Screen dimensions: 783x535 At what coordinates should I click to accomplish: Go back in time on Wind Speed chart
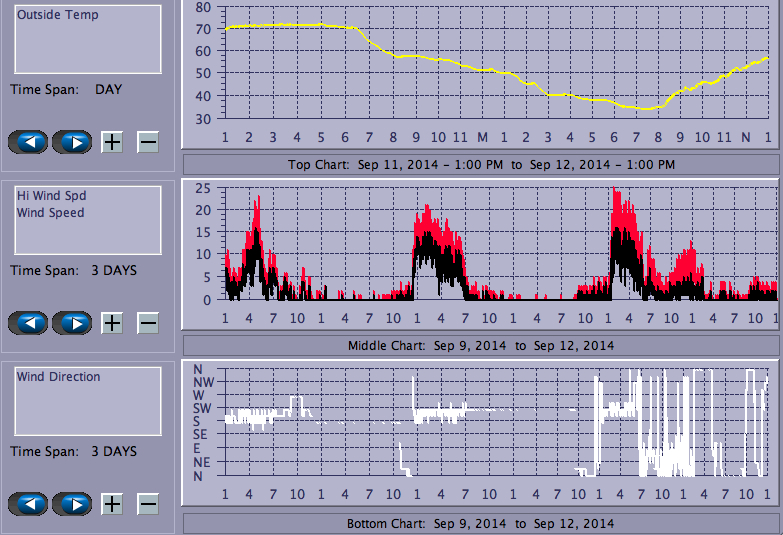tap(28, 322)
